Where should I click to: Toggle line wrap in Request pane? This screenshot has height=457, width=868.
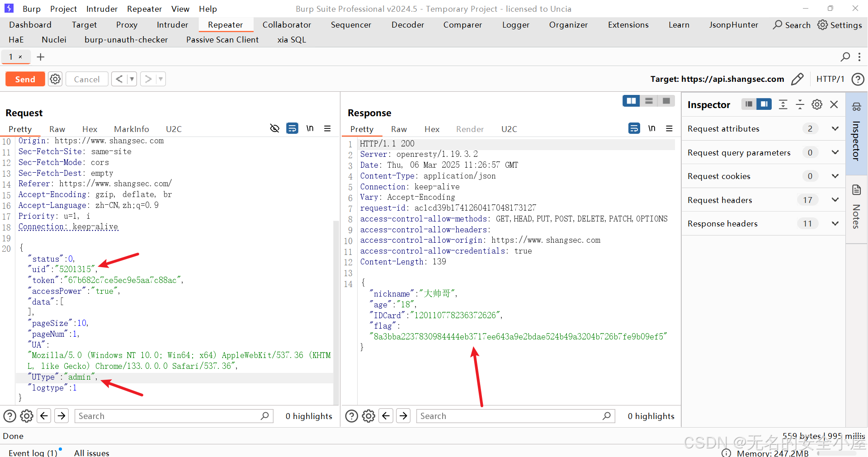pos(292,128)
